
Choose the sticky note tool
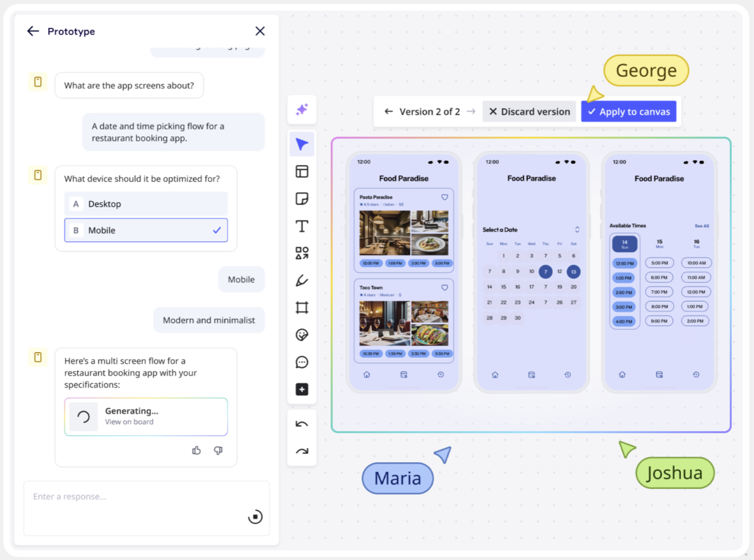click(x=302, y=199)
